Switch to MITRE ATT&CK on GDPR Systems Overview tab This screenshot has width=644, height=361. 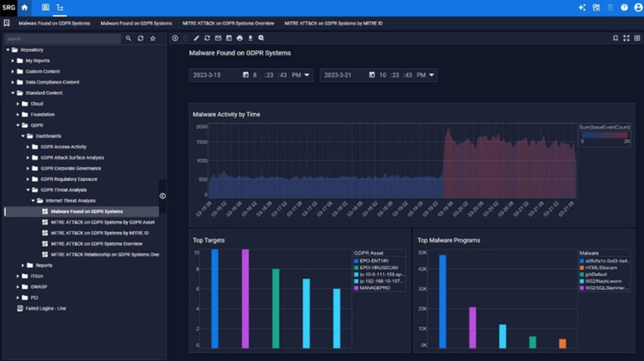point(228,23)
